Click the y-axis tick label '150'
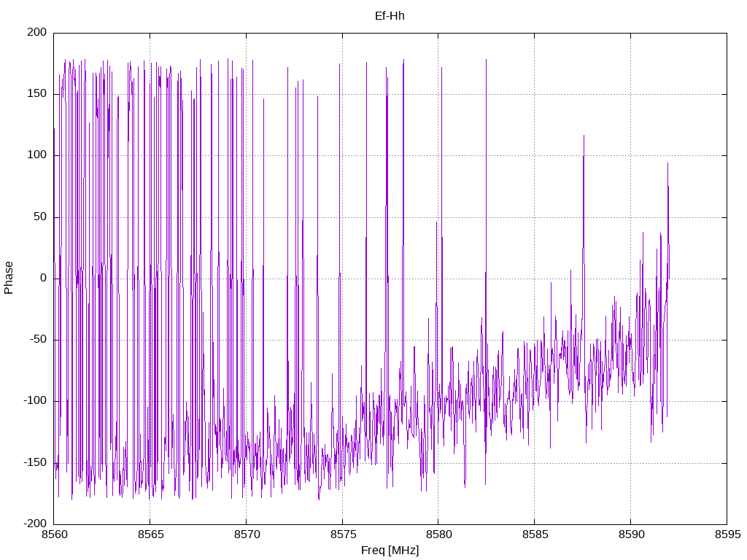The image size is (747, 560). (37, 94)
